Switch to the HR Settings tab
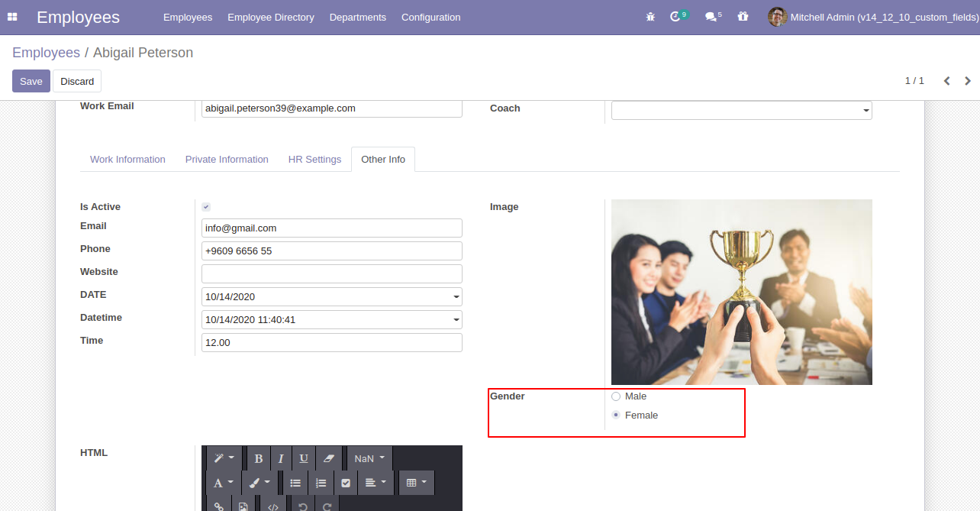 [x=314, y=160]
